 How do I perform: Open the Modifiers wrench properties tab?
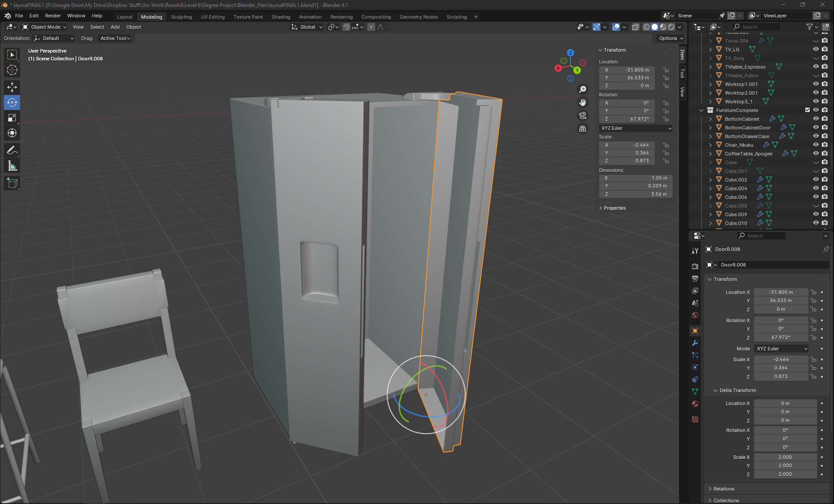pos(695,343)
